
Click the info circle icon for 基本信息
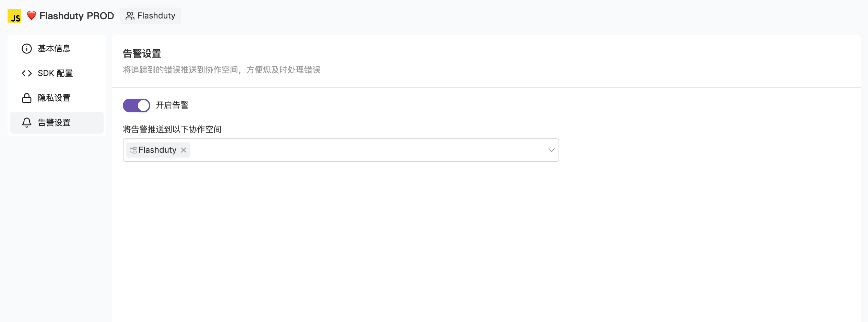tap(27, 49)
